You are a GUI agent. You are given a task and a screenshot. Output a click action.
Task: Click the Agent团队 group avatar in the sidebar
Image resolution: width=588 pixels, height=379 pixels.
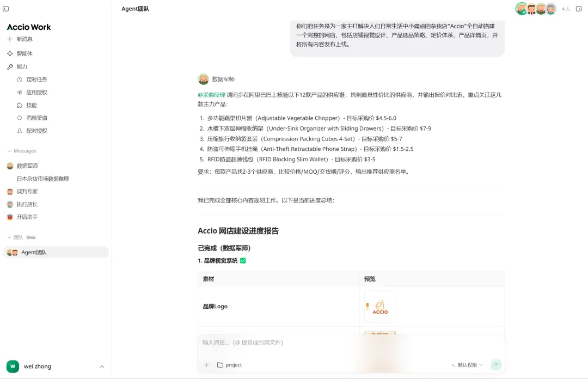(13, 253)
